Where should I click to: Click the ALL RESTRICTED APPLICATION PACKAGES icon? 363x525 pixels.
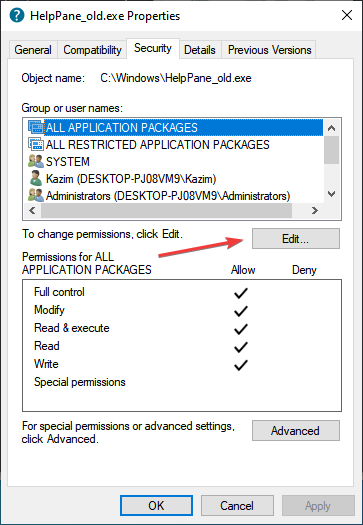(36, 145)
